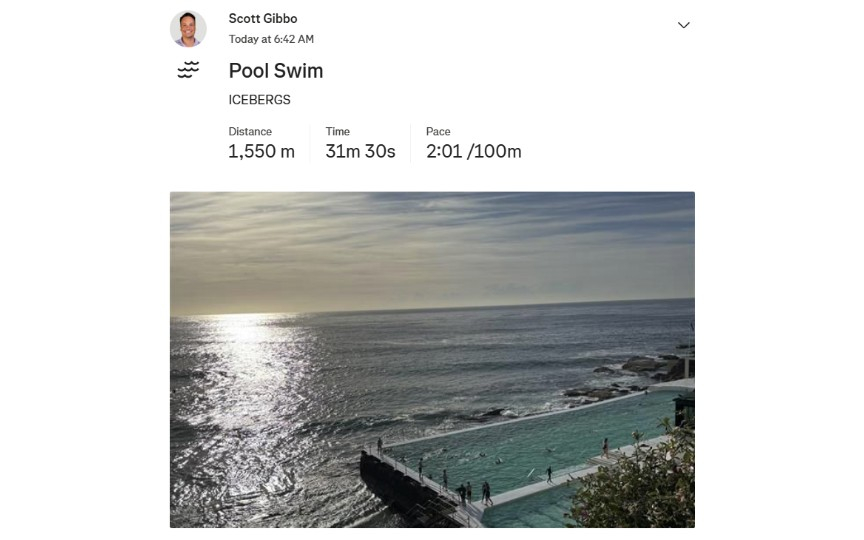Click the Distance stat label
864x540 pixels.
coord(250,131)
